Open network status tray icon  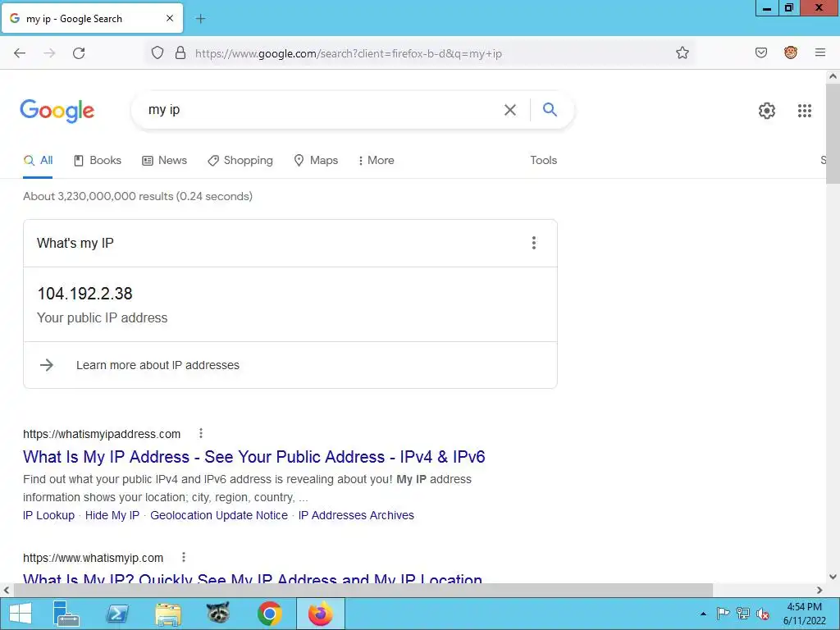tap(743, 614)
